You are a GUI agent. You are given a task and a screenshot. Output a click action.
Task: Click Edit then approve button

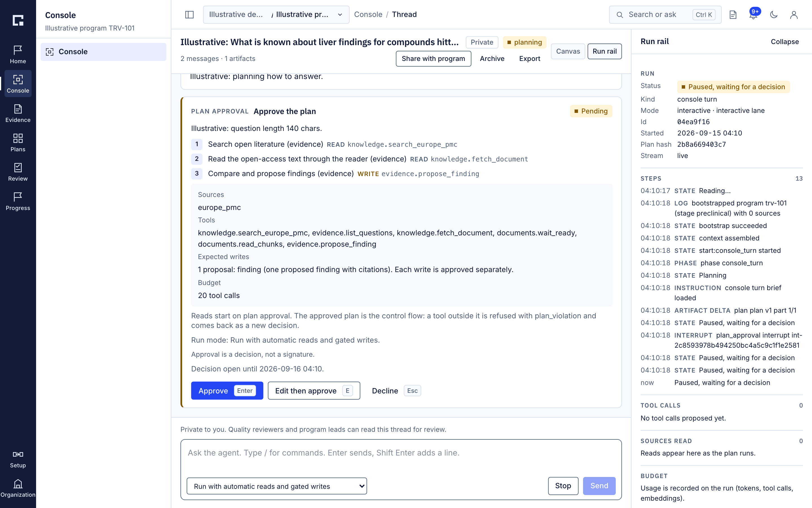click(x=314, y=390)
